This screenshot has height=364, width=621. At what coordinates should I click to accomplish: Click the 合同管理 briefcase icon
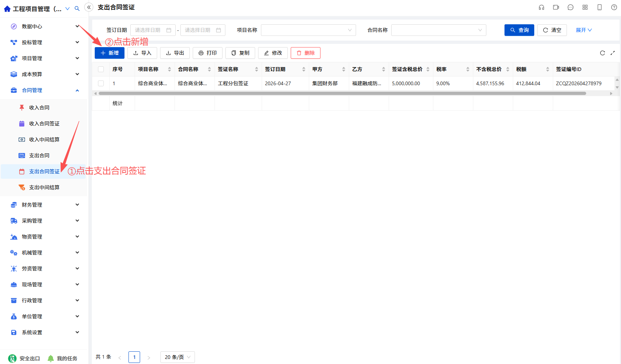[x=14, y=90]
